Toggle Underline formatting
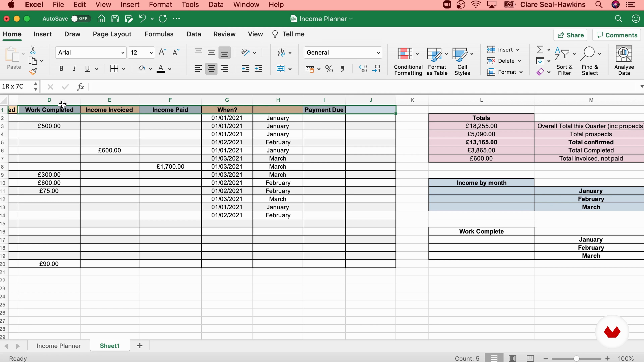The height and width of the screenshot is (362, 644). coord(87,68)
